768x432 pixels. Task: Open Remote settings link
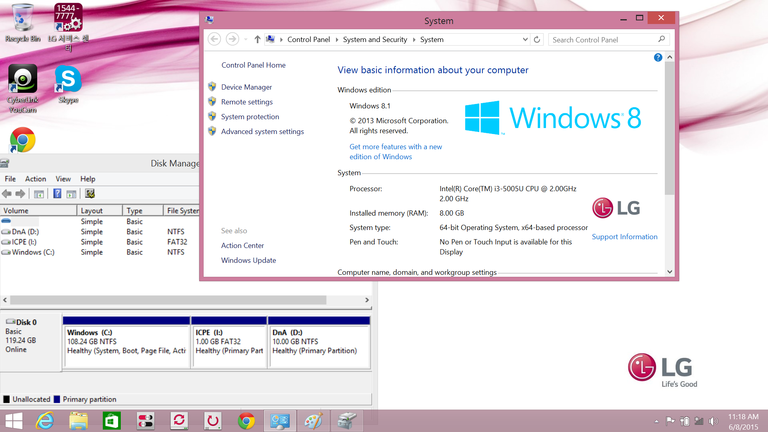pyautogui.click(x=247, y=102)
